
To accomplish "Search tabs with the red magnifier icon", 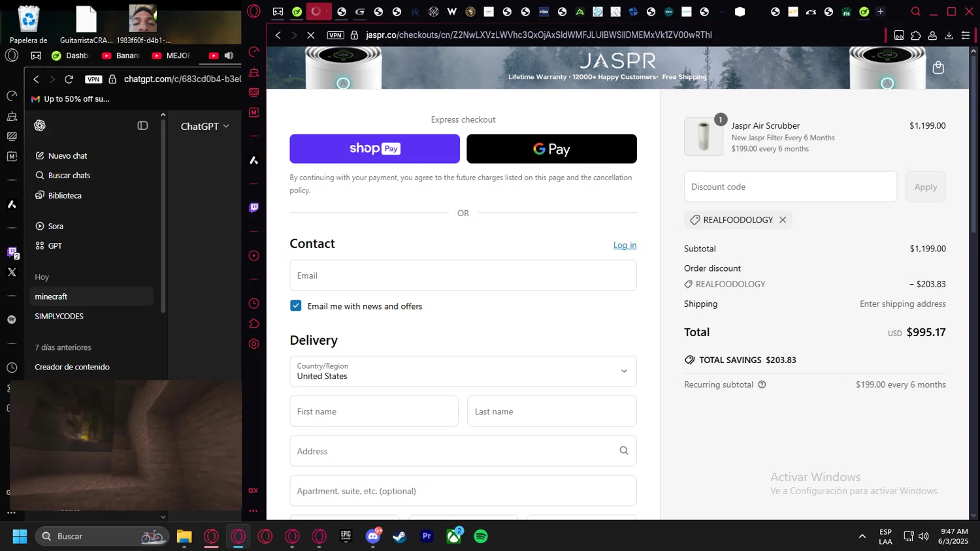I will click(916, 12).
